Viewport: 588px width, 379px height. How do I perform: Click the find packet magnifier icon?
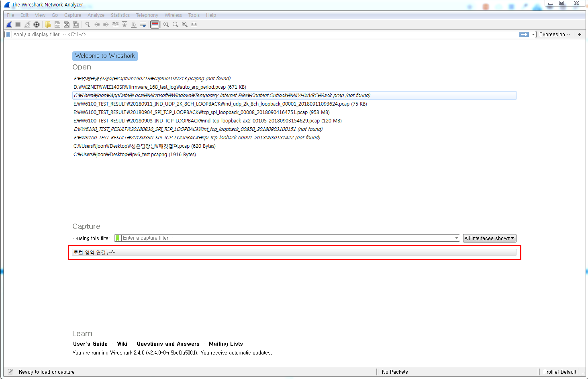coord(87,24)
